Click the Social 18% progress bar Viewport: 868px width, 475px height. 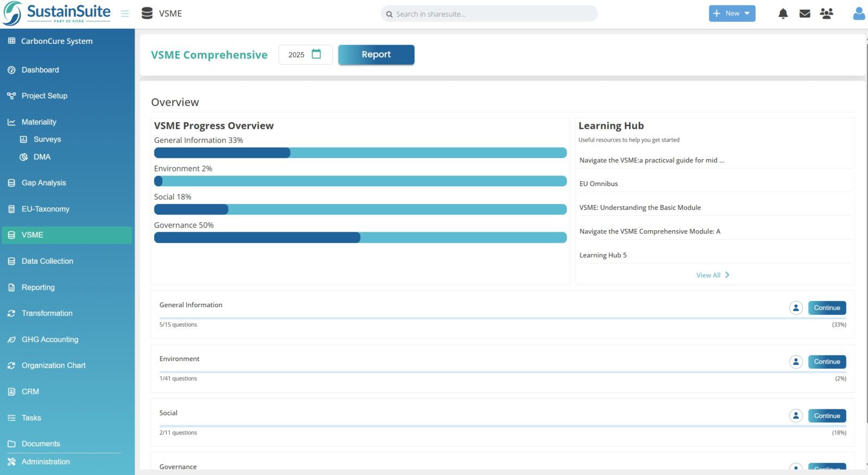[360, 210]
